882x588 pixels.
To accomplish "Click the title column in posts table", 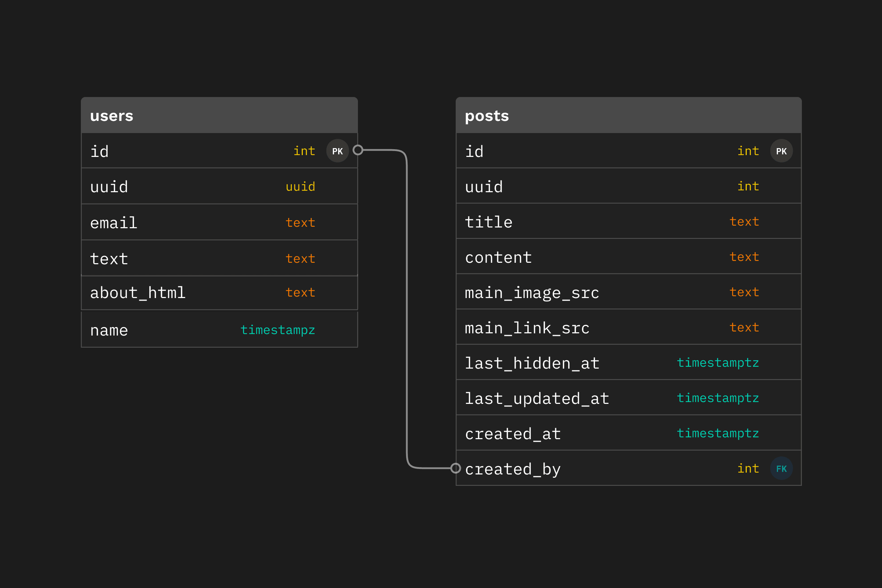I will click(x=488, y=222).
